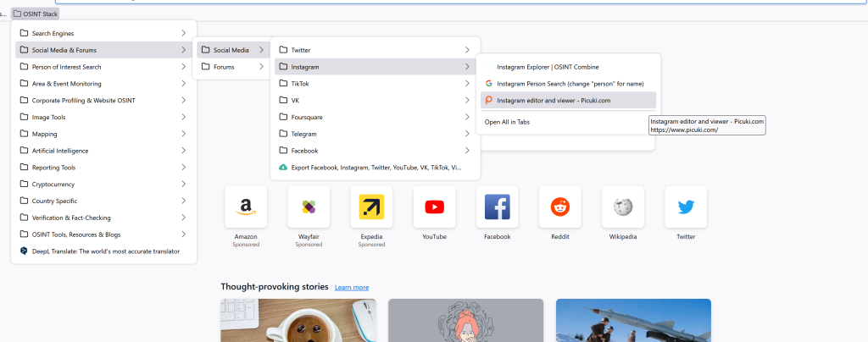Viewport: 868px width, 342px height.
Task: Expand the Twitter folder arrow
Action: pyautogui.click(x=467, y=50)
